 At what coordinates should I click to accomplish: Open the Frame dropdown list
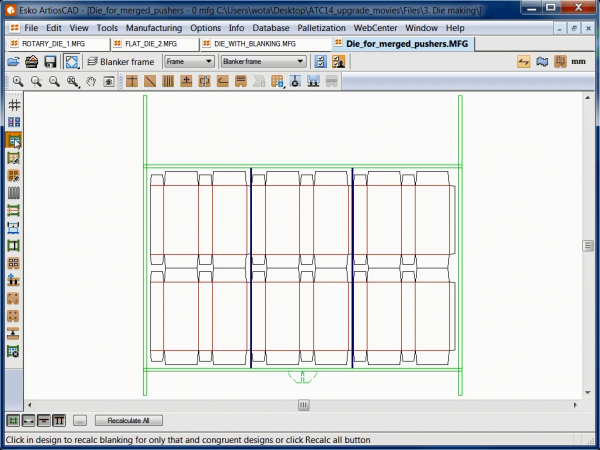[x=189, y=62]
